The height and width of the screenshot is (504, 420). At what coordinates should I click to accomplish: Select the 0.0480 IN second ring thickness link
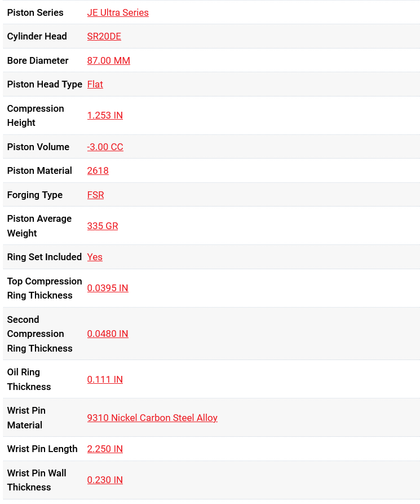[x=108, y=334]
